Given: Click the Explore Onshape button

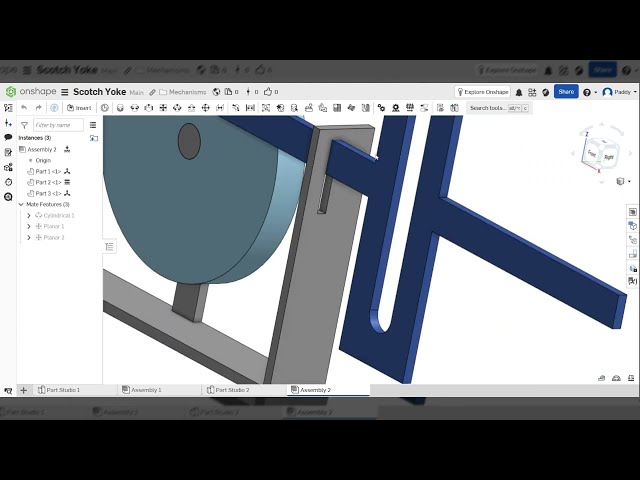Looking at the screenshot, I should [482, 92].
